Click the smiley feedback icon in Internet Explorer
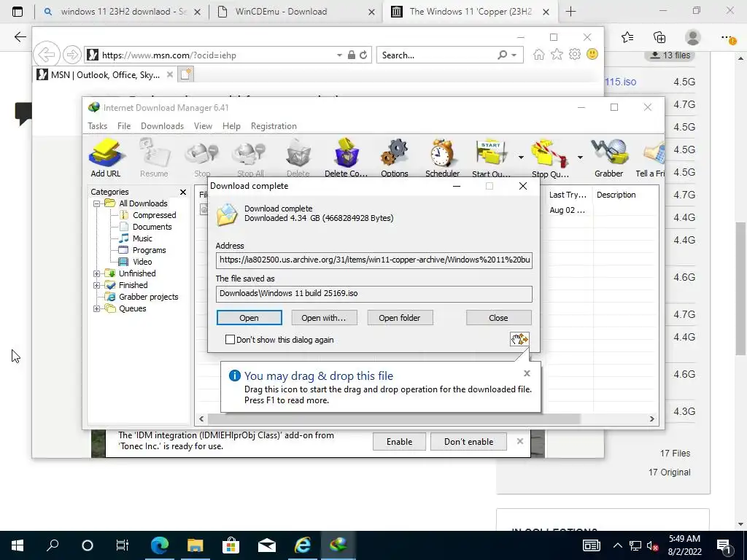The height and width of the screenshot is (560, 747). tap(592, 54)
